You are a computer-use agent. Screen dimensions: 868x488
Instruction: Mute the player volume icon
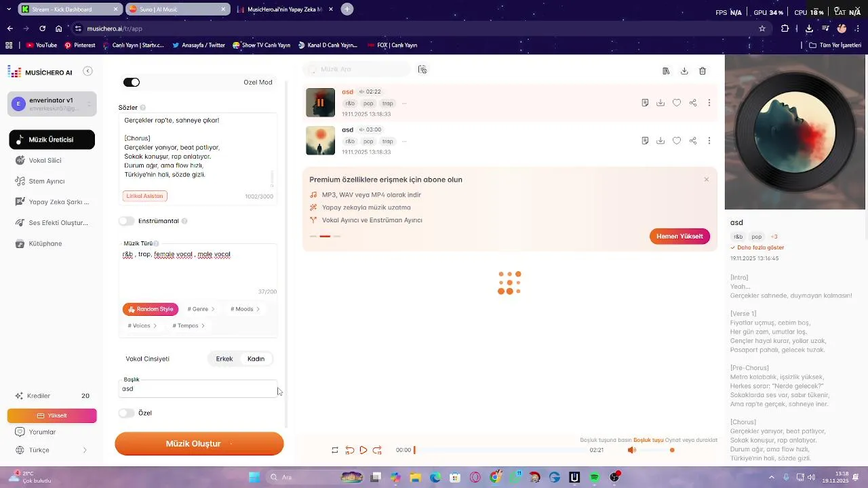[x=631, y=450]
